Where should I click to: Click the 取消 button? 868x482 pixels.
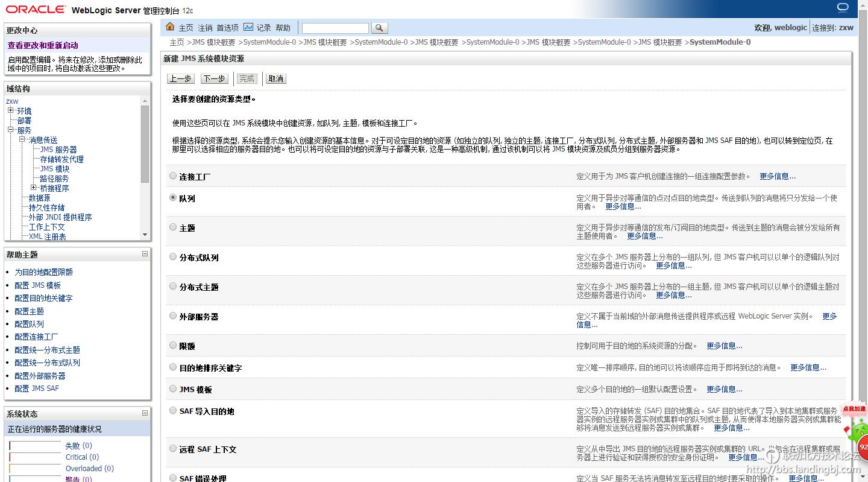pyautogui.click(x=275, y=78)
